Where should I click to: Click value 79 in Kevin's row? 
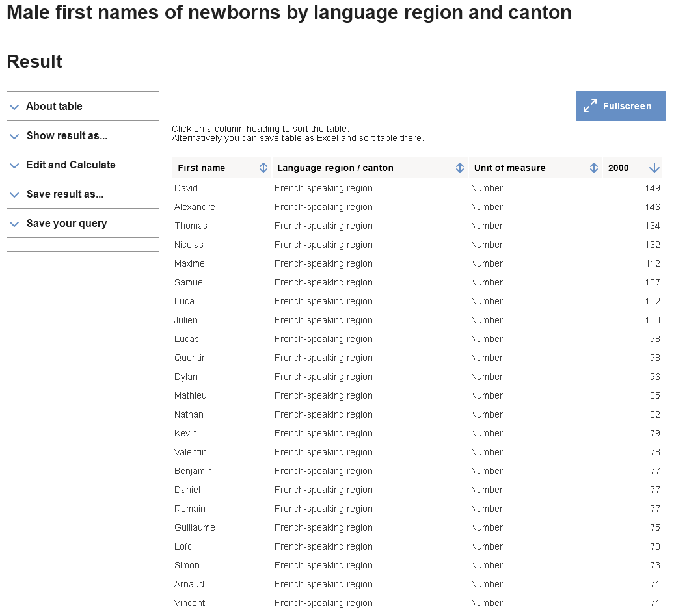coord(655,433)
